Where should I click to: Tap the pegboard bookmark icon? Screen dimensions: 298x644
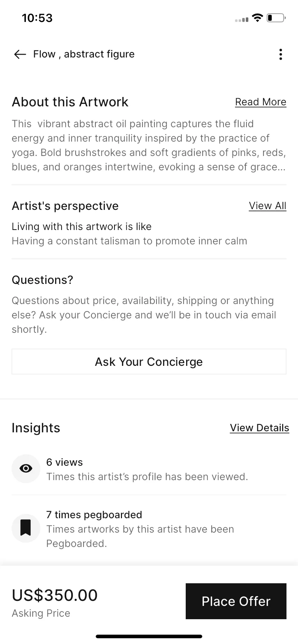tap(26, 528)
